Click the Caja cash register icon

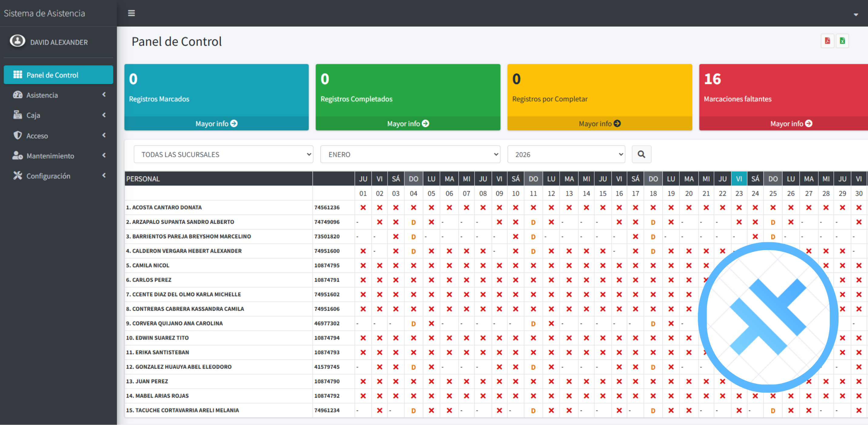18,115
